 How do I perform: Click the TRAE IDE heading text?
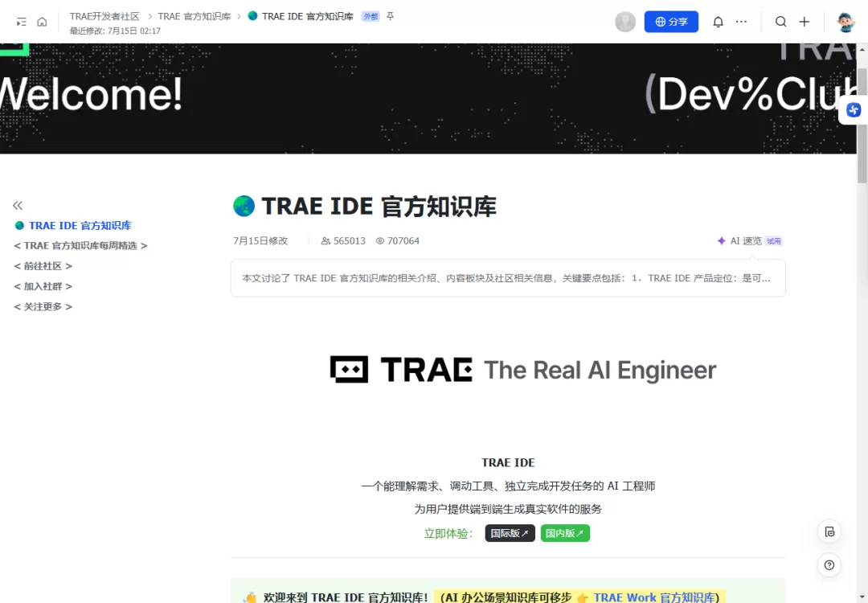click(508, 462)
